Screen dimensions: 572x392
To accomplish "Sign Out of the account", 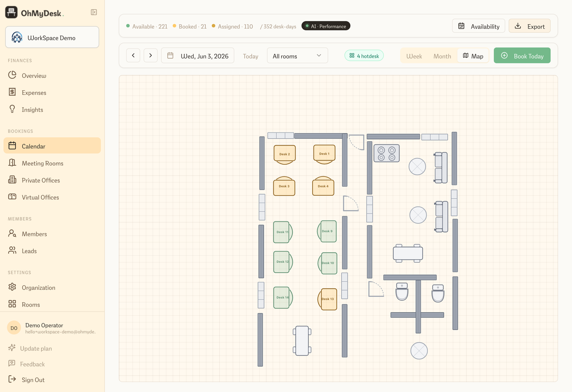I will click(x=33, y=379).
